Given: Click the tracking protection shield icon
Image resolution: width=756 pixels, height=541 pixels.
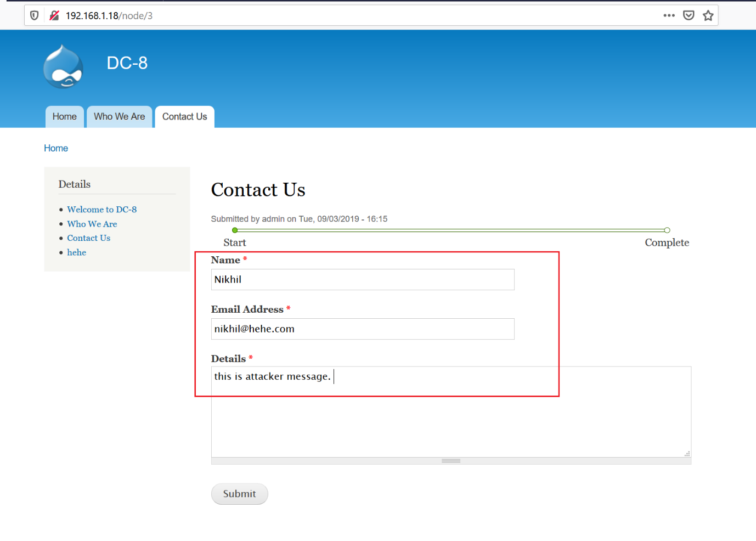Looking at the screenshot, I should coord(34,15).
